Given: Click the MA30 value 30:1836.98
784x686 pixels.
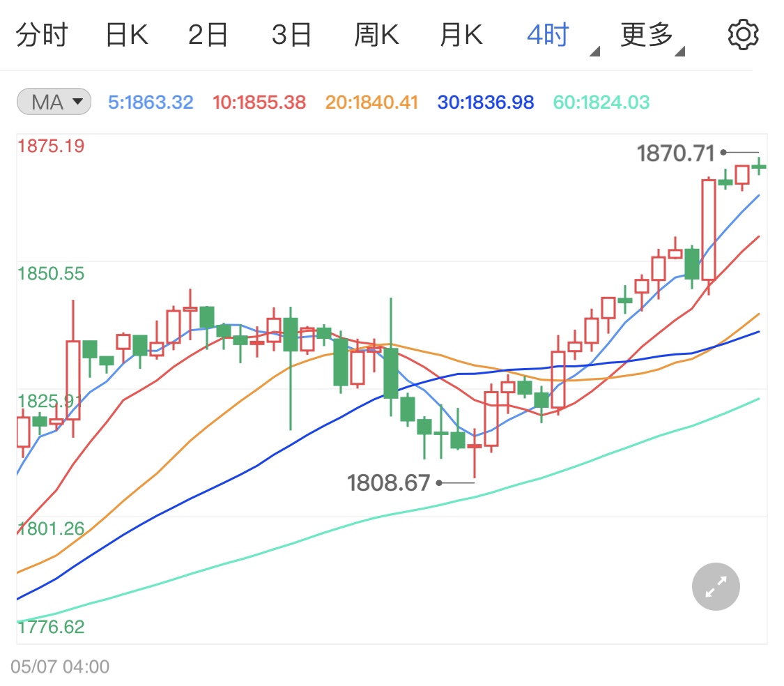Looking at the screenshot, I should (486, 102).
